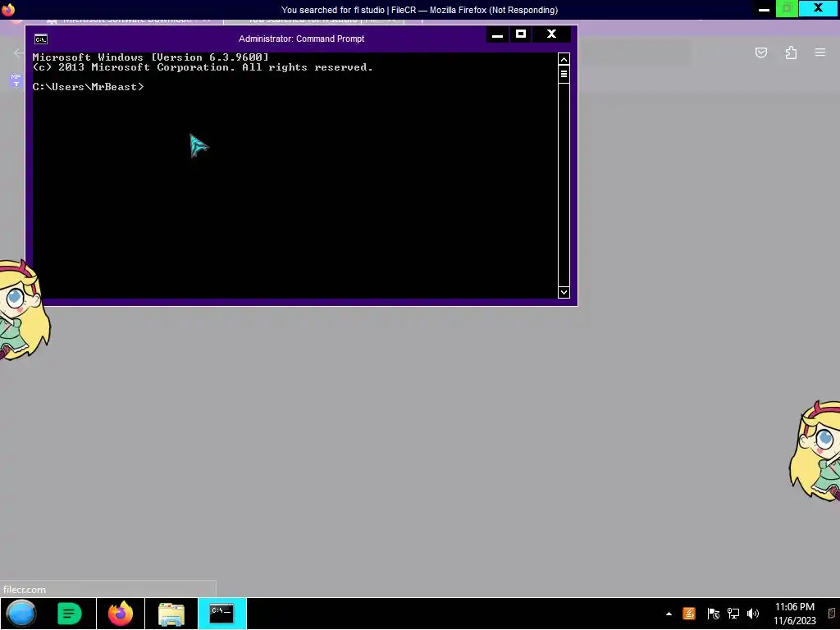The image size is (840, 630).
Task: Switch to Firefox from the taskbar
Action: [x=121, y=614]
